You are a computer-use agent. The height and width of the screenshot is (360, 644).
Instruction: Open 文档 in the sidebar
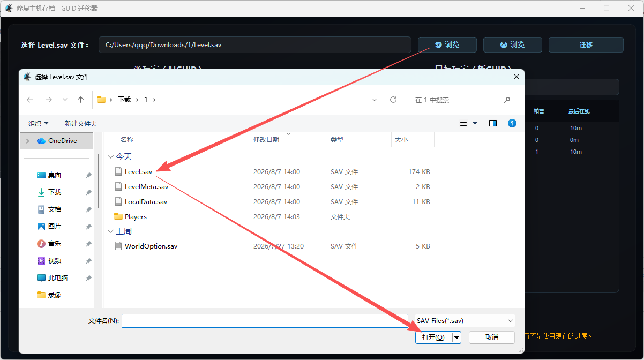[x=55, y=209]
